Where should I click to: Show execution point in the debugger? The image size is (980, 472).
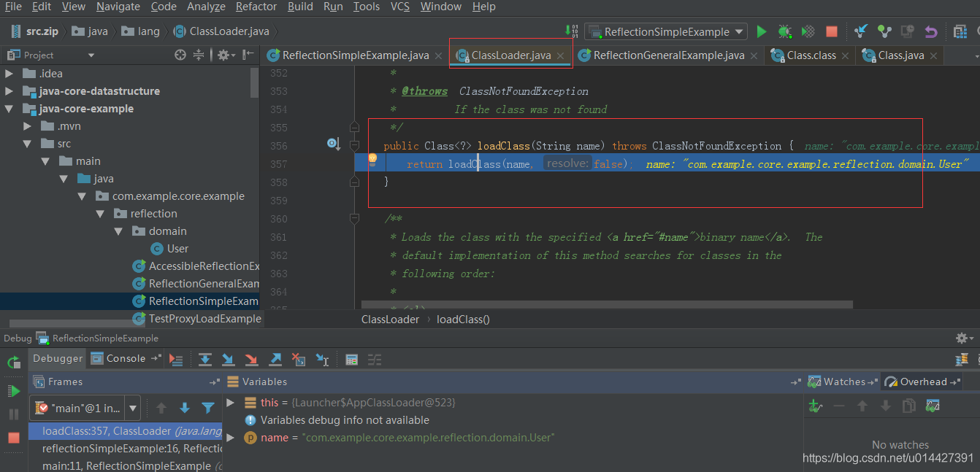pyautogui.click(x=176, y=359)
